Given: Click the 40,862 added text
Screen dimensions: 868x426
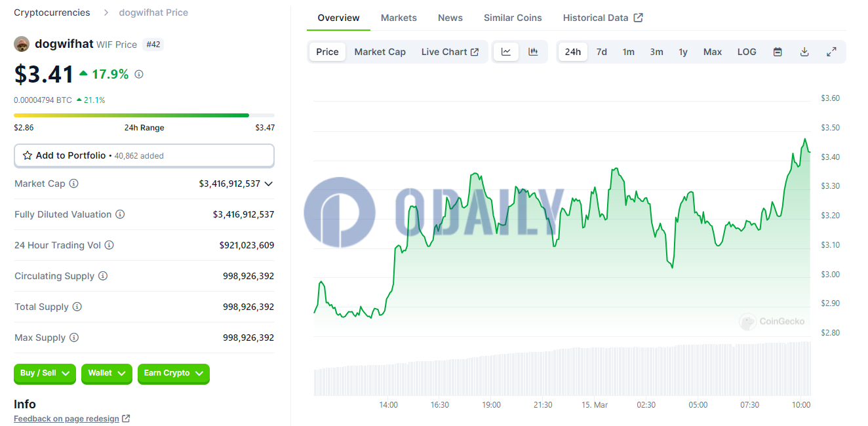Looking at the screenshot, I should tap(139, 156).
